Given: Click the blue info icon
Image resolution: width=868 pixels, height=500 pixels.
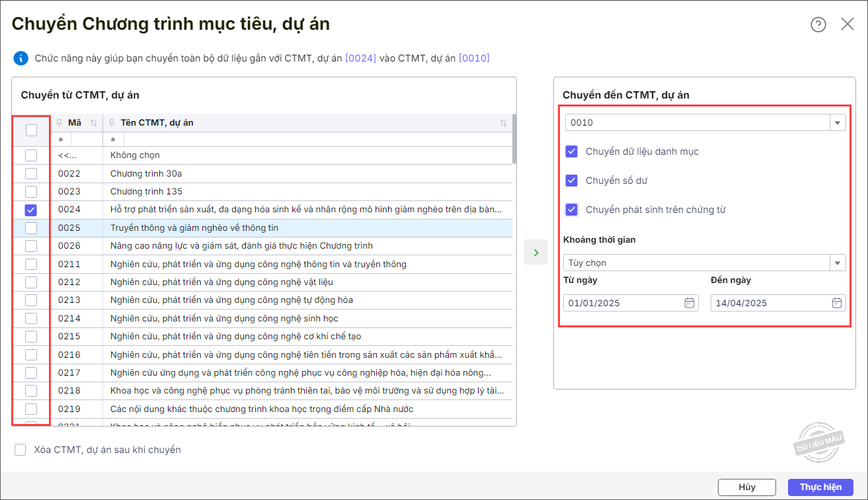Looking at the screenshot, I should [x=20, y=58].
